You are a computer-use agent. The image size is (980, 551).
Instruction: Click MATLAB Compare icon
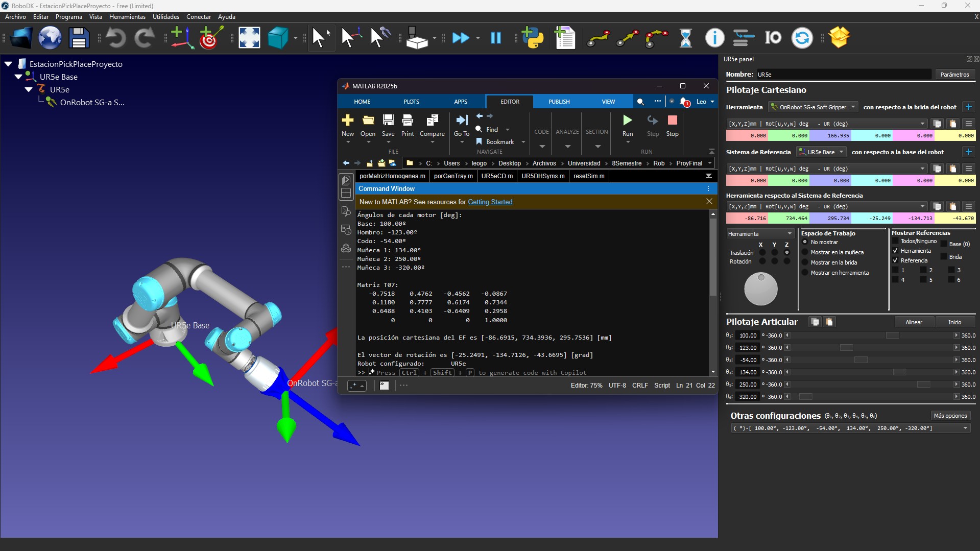pos(432,126)
